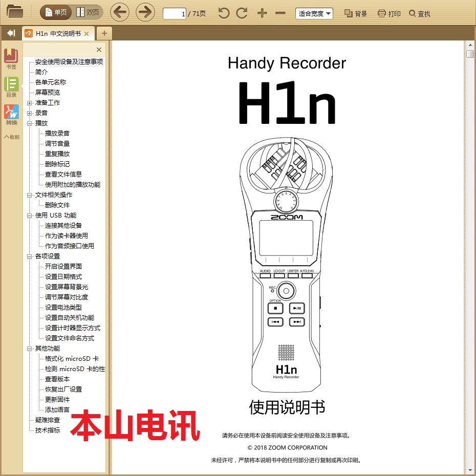The height and width of the screenshot is (476, 476).
Task: Select 设置屏幕背景光 outline item
Action: coord(66,287)
